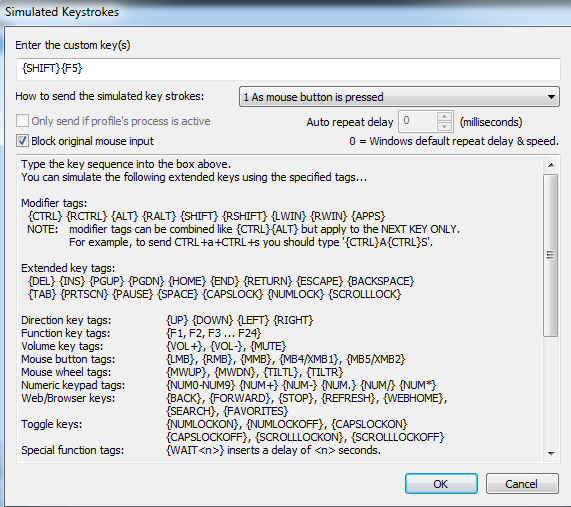Click the {CAPSLOCKON} tag text
The width and height of the screenshot is (571, 507).
[x=370, y=424]
